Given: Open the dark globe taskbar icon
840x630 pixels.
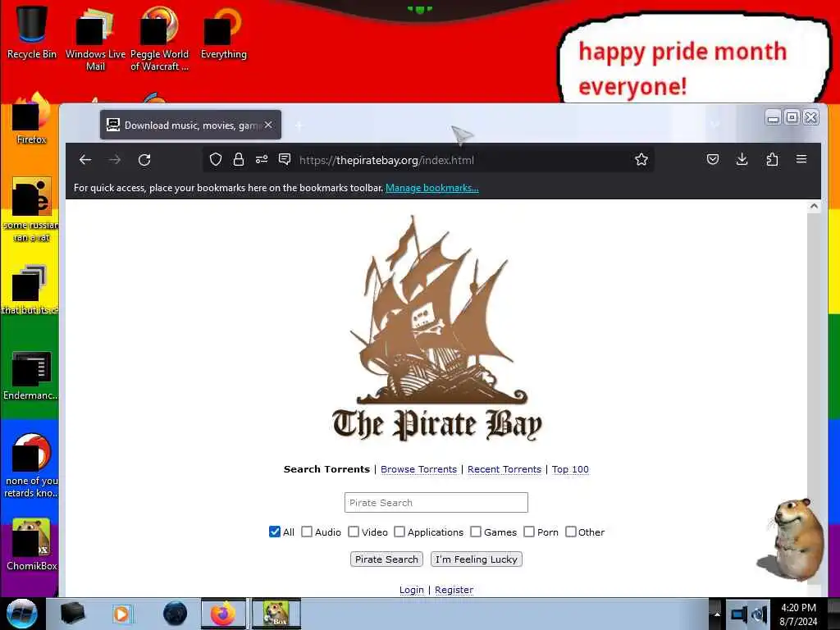Looking at the screenshot, I should pyautogui.click(x=176, y=614).
